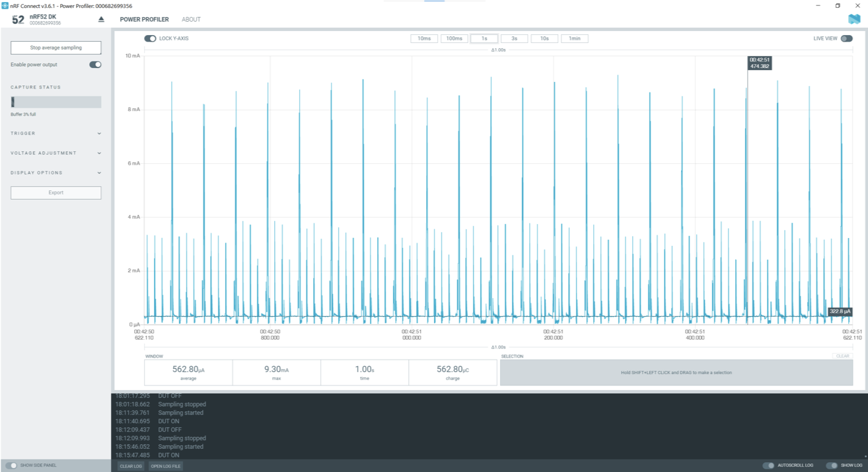Toggle Show Side Panel switch
Viewport: 868px width, 472px height.
(x=11, y=465)
